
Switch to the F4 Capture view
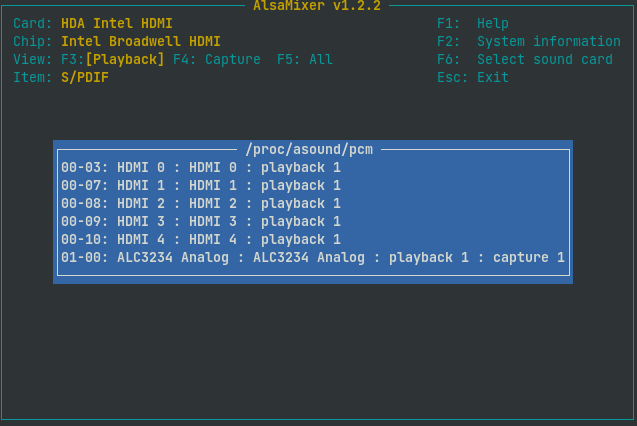pyautogui.click(x=217, y=60)
